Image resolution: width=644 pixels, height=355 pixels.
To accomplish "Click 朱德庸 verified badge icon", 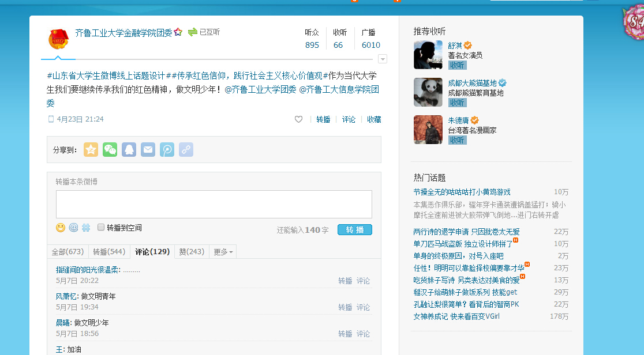I will [474, 120].
